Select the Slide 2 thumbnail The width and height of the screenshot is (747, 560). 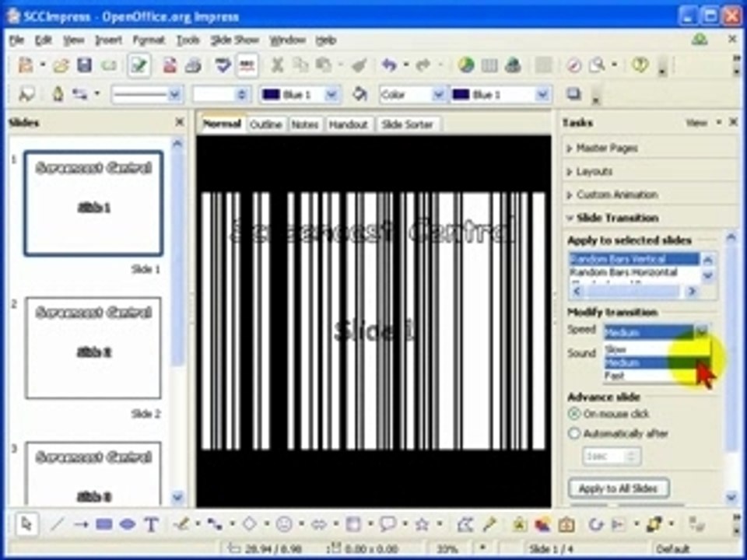pos(94,348)
